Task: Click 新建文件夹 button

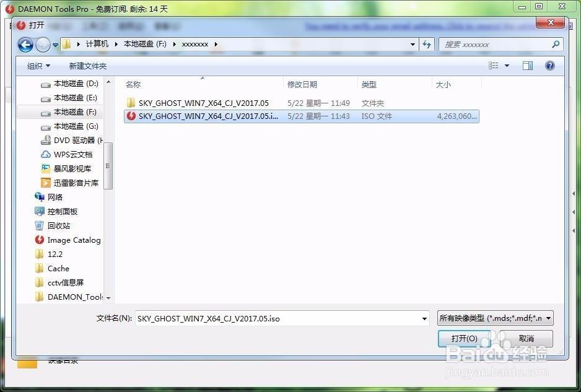Action: [88, 66]
